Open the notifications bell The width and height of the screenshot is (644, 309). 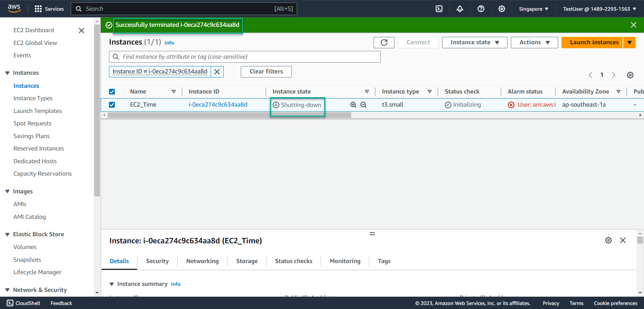pyautogui.click(x=460, y=9)
